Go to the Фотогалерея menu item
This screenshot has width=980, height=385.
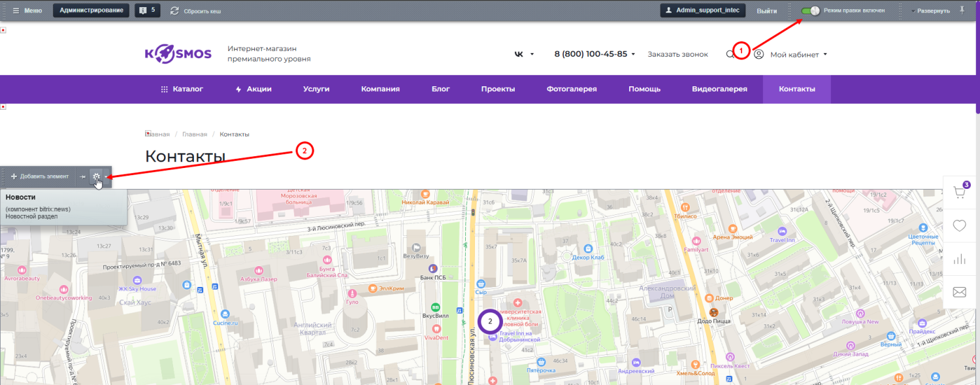572,89
